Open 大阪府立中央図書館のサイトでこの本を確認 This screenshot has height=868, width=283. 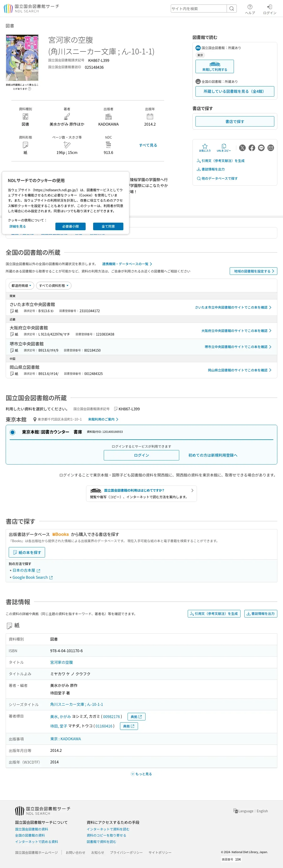(x=236, y=331)
